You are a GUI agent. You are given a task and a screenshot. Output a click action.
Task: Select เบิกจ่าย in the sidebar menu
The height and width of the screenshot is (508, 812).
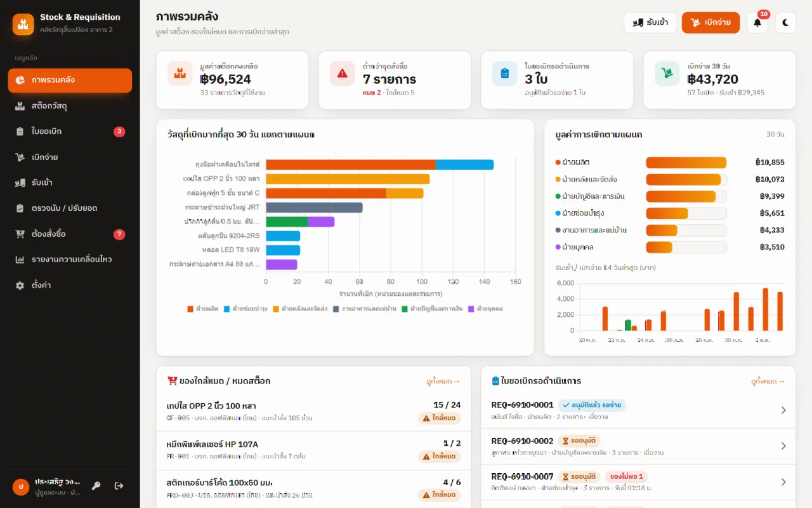[70, 157]
